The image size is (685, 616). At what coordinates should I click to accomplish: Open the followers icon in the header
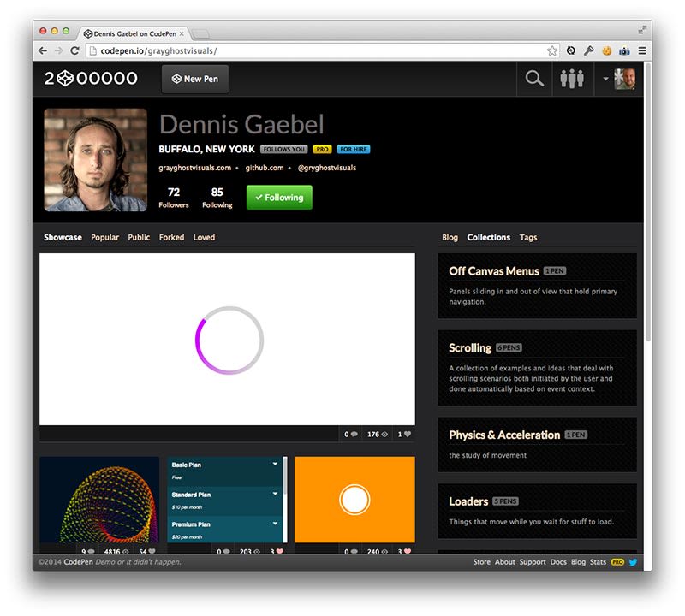(573, 78)
